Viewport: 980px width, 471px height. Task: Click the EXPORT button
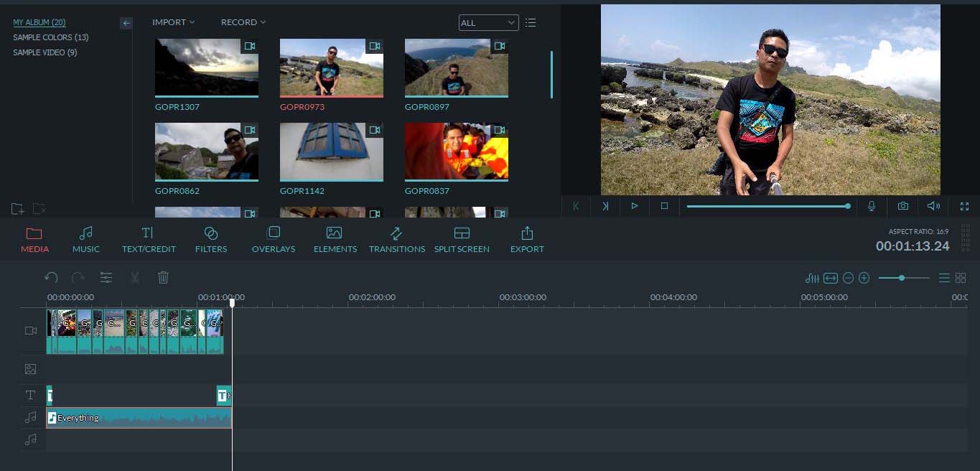click(527, 240)
